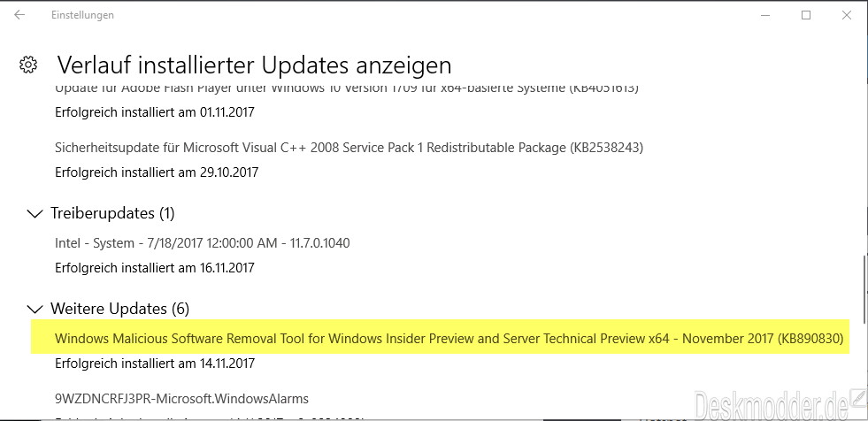Screen dimensions: 868x421
Task: Click the settings gear icon beside the heading
Action: pyautogui.click(x=28, y=65)
